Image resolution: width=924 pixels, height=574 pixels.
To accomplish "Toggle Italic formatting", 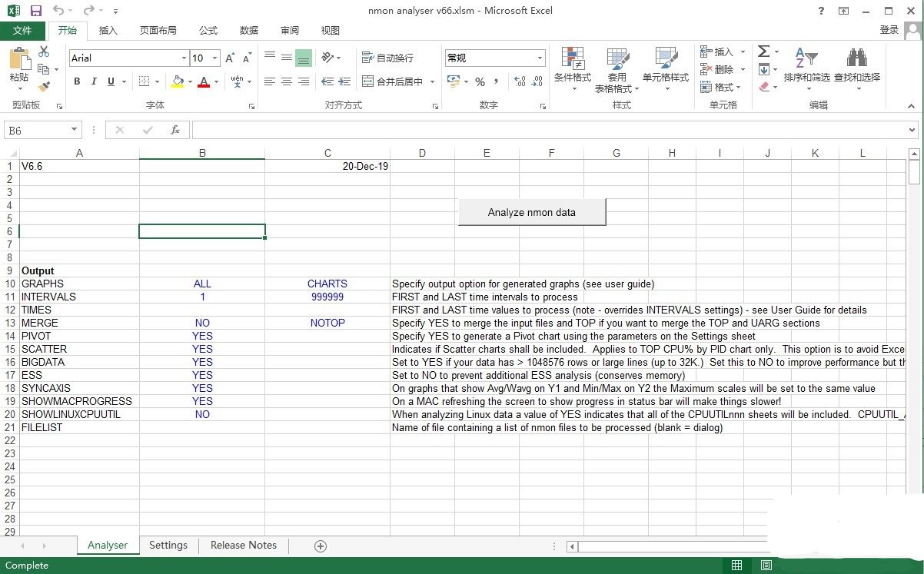I will point(94,81).
